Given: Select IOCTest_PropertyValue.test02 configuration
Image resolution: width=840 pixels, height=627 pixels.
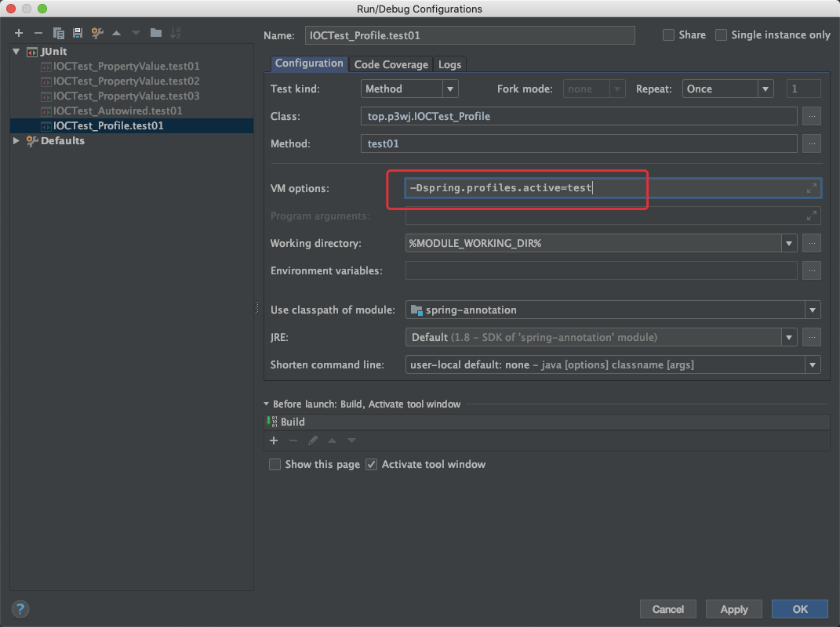Looking at the screenshot, I should (132, 81).
